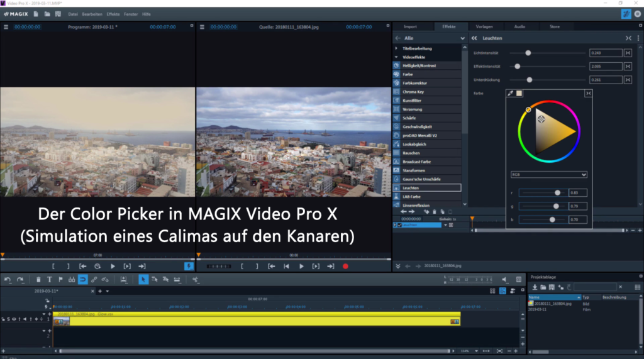Toggle track 1 visibility eye icon
Image resolution: width=644 pixels, height=359 pixels.
tap(14, 319)
